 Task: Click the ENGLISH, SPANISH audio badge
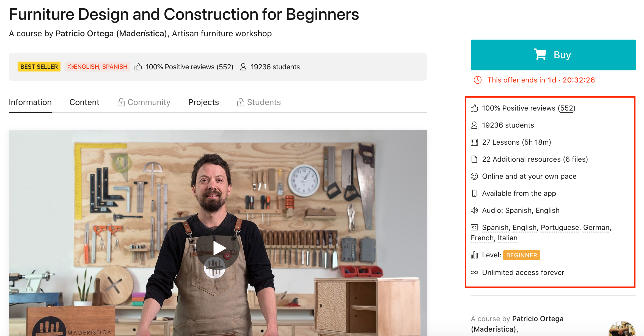[x=98, y=67]
